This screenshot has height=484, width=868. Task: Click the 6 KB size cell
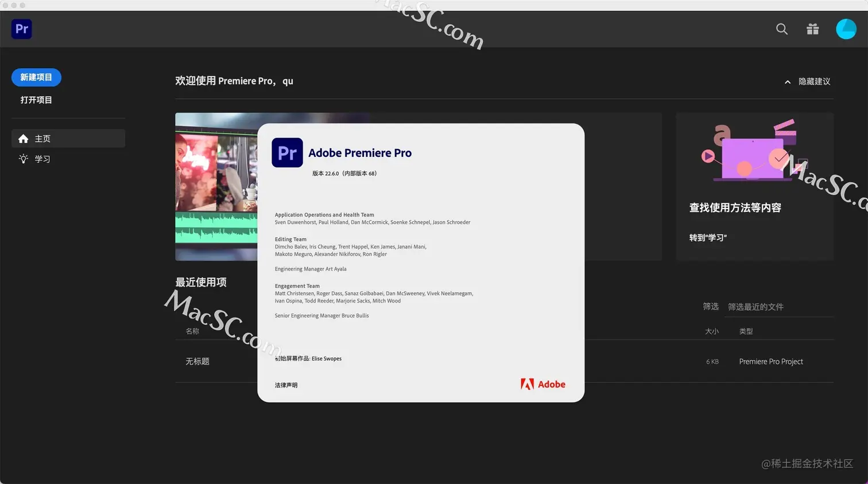[x=712, y=362]
